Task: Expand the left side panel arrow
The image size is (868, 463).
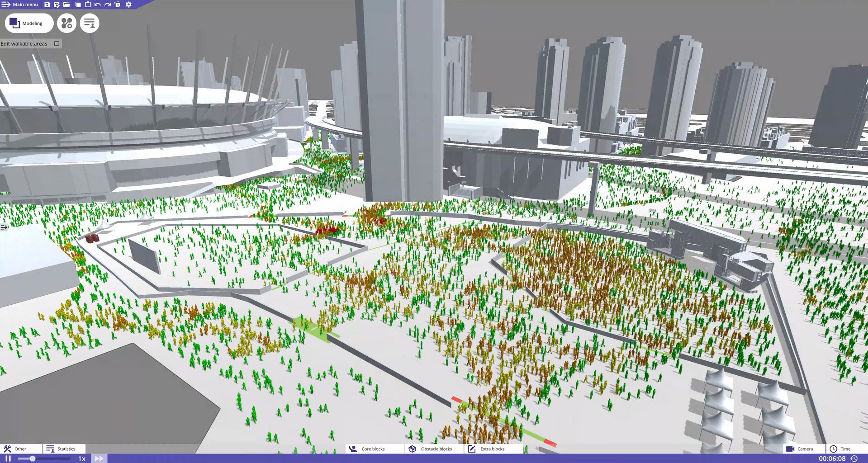Action: point(4,227)
